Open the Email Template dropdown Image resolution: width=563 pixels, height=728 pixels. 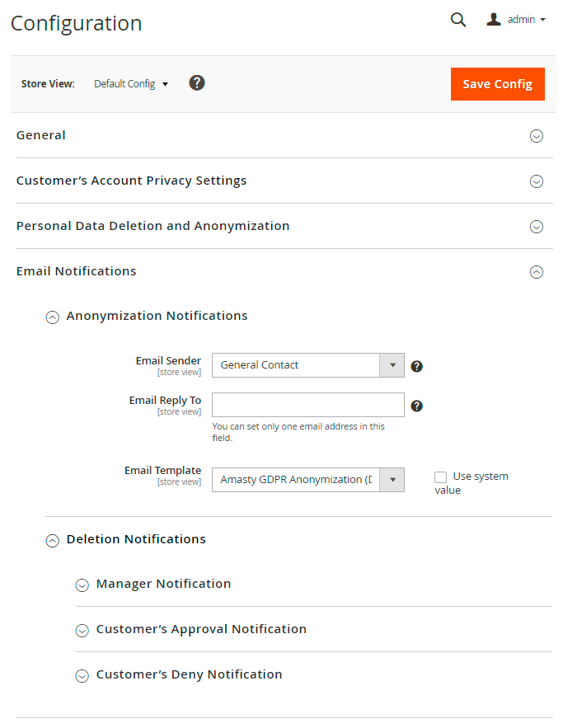click(x=307, y=480)
